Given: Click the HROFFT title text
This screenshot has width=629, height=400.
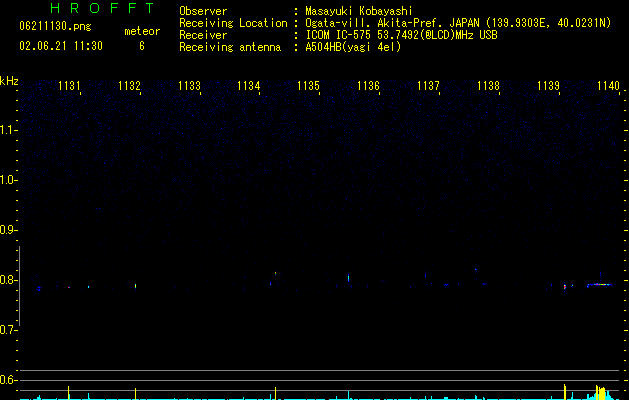Looking at the screenshot, I should pyautogui.click(x=102, y=8).
